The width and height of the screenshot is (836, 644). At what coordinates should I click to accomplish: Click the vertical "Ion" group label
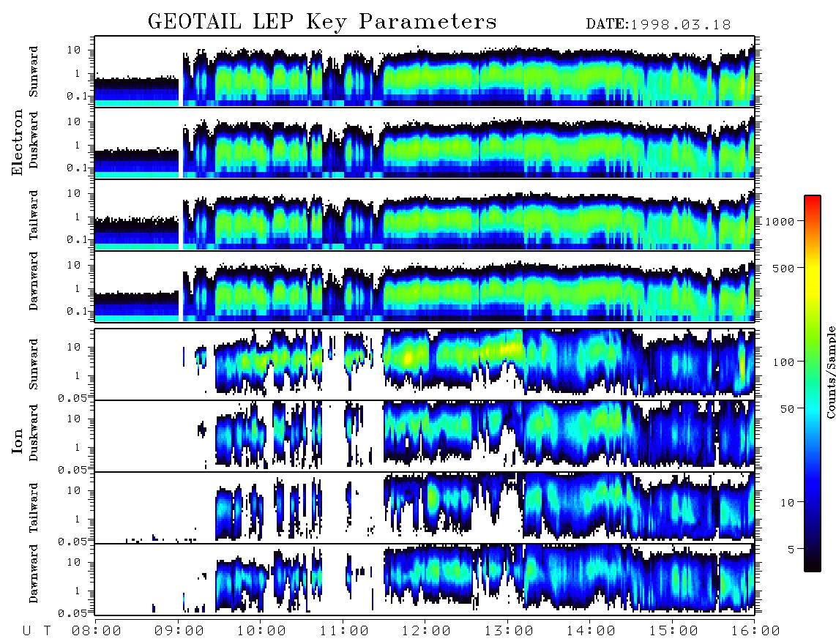click(18, 441)
